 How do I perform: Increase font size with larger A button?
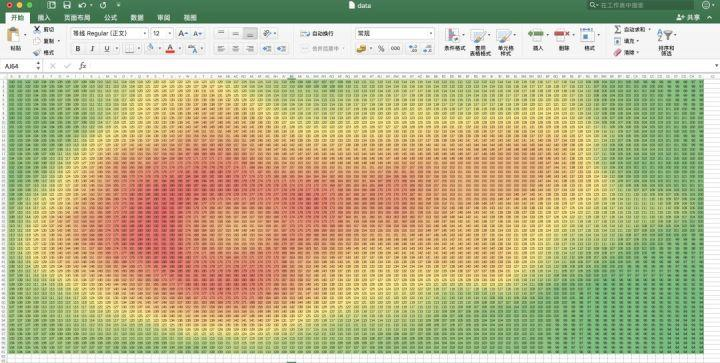point(182,34)
